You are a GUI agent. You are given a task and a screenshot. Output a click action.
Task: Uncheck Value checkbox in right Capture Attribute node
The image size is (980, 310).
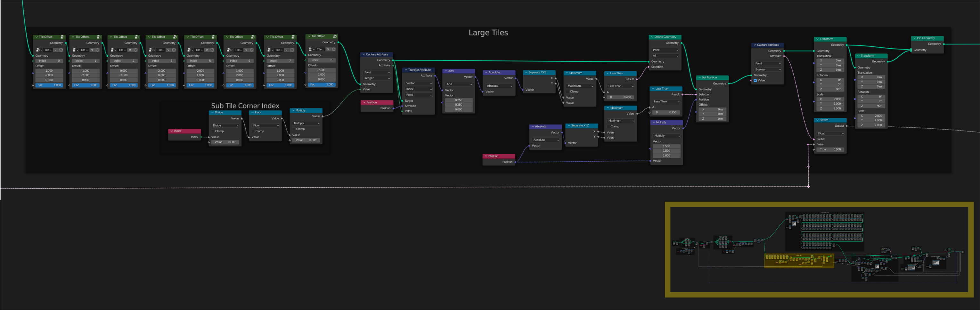click(x=755, y=81)
